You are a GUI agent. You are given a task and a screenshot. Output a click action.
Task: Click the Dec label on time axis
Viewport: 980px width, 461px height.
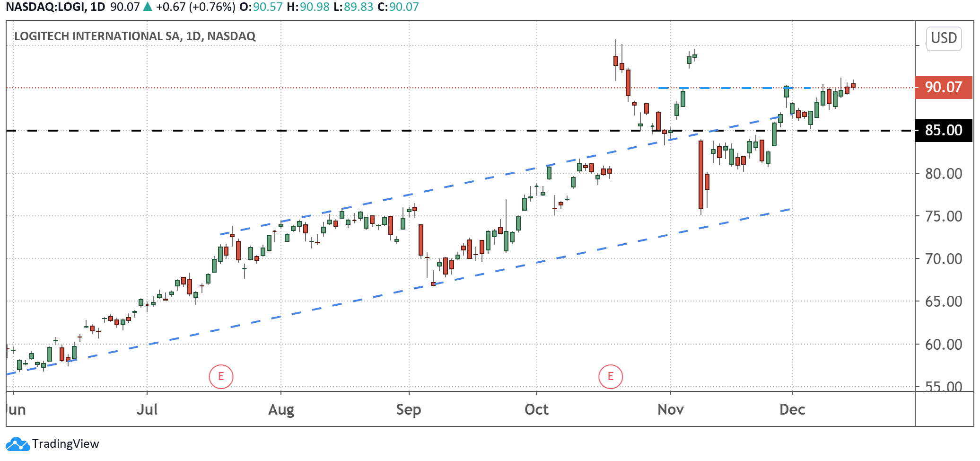coord(792,409)
